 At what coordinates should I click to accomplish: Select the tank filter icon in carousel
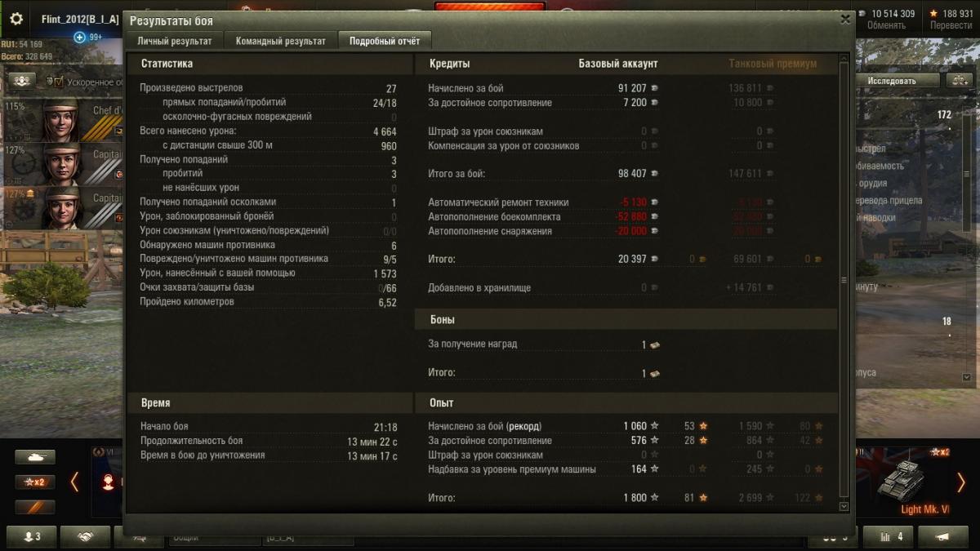tap(35, 457)
